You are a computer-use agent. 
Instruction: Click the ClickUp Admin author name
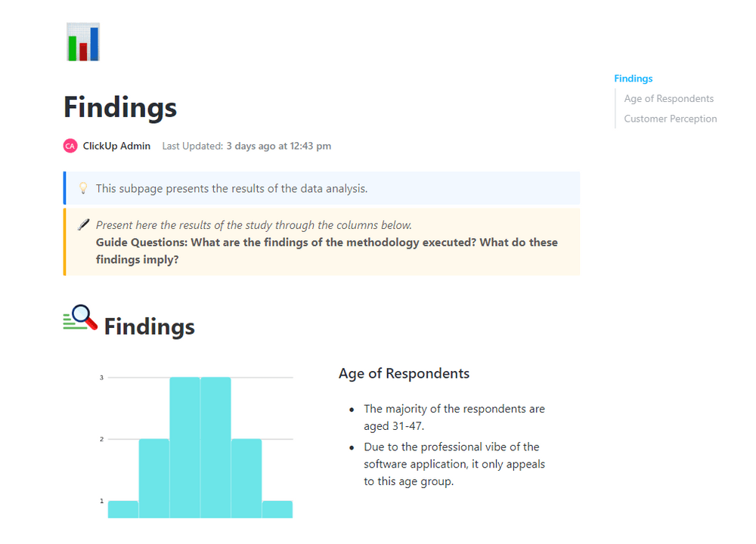coord(116,146)
